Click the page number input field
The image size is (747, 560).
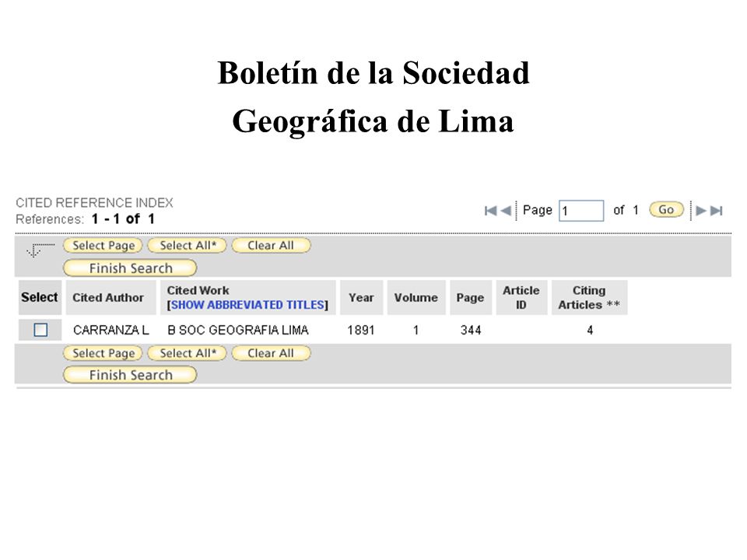click(581, 211)
